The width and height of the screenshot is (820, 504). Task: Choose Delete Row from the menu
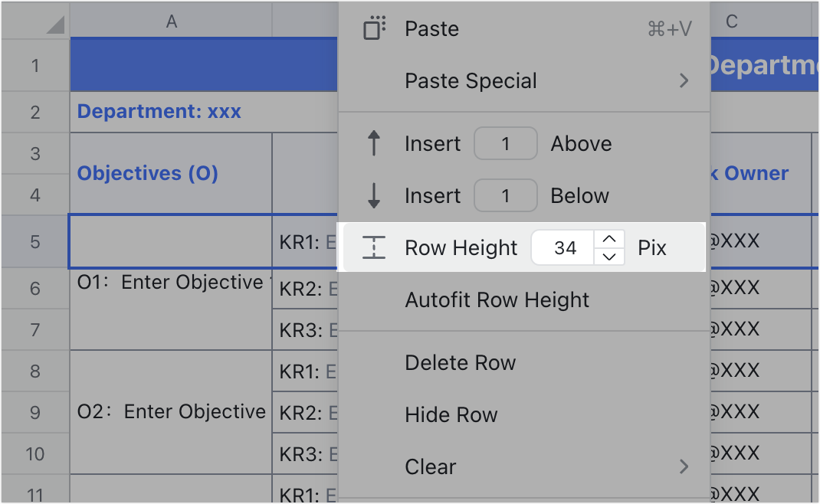461,362
